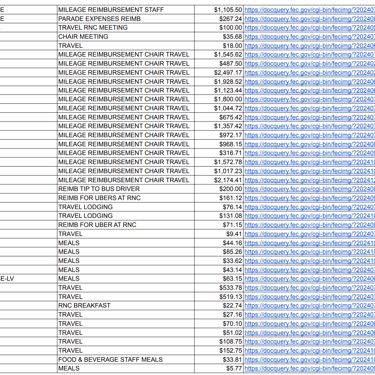
Task: Select the $1,105.50 amount cell
Action: tap(219, 10)
